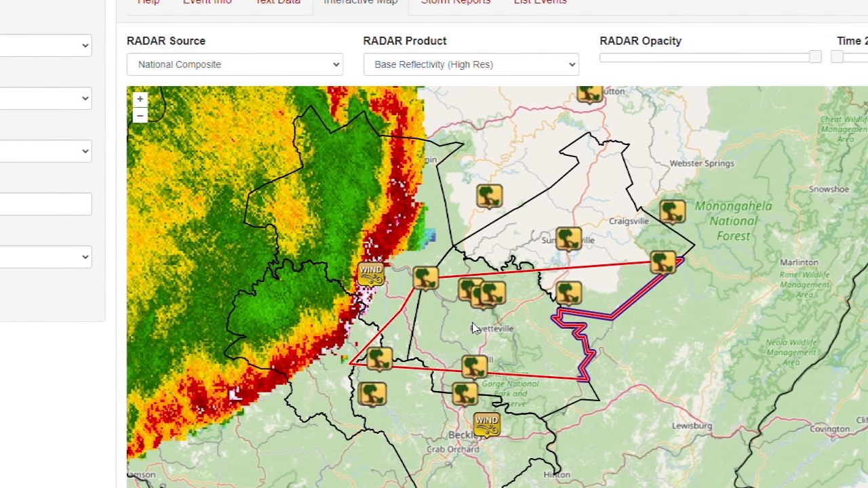Switch to the Storm Reports tab

[x=456, y=3]
